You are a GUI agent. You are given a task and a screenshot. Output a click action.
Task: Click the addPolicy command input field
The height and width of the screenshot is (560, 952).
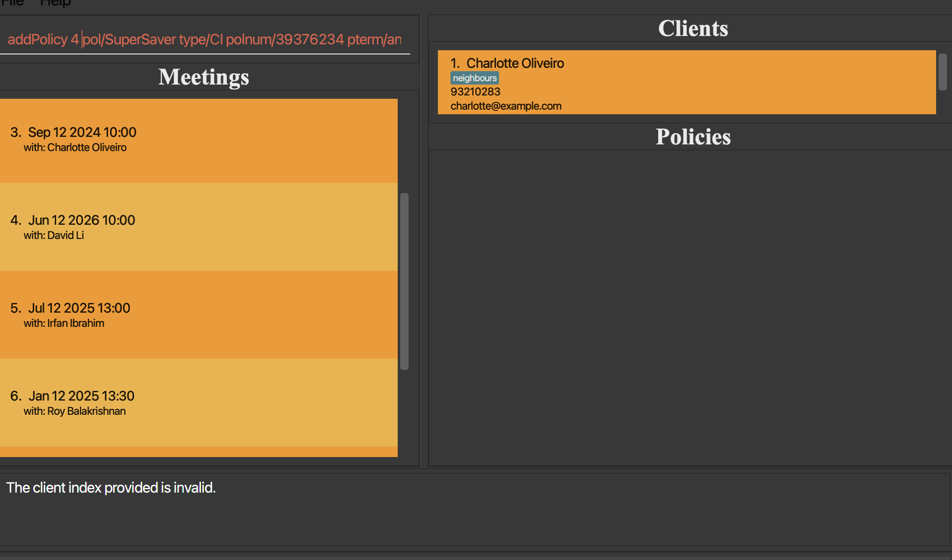pyautogui.click(x=204, y=39)
